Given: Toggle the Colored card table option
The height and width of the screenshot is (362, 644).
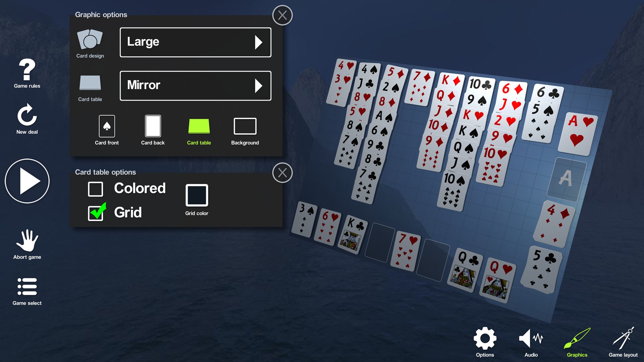Looking at the screenshot, I should 96,188.
